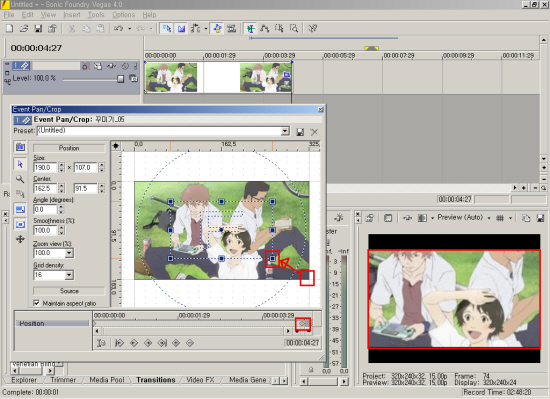This screenshot has height=399, width=550.
Task: Increment the Smoothness spinner
Action: tap(61, 228)
